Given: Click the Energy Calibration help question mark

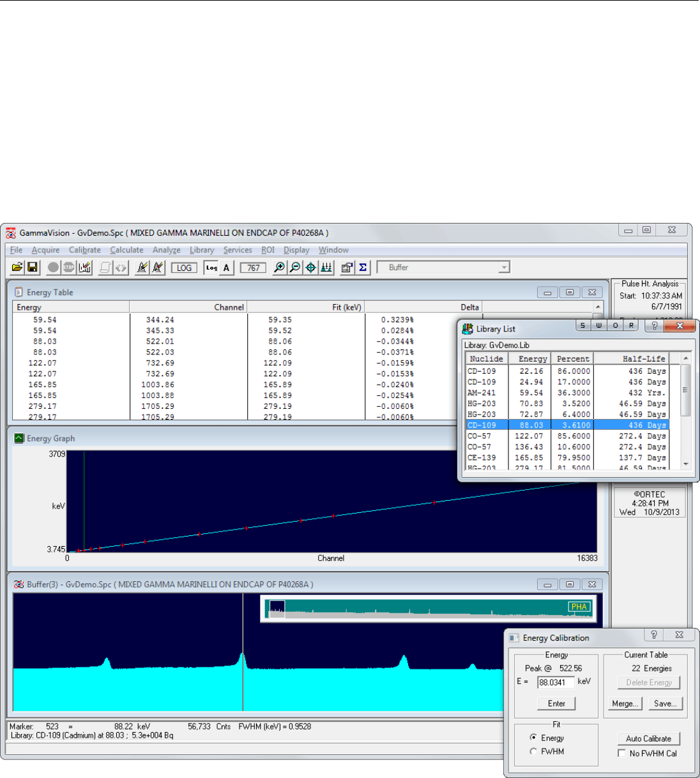Looking at the screenshot, I should coord(653,635).
